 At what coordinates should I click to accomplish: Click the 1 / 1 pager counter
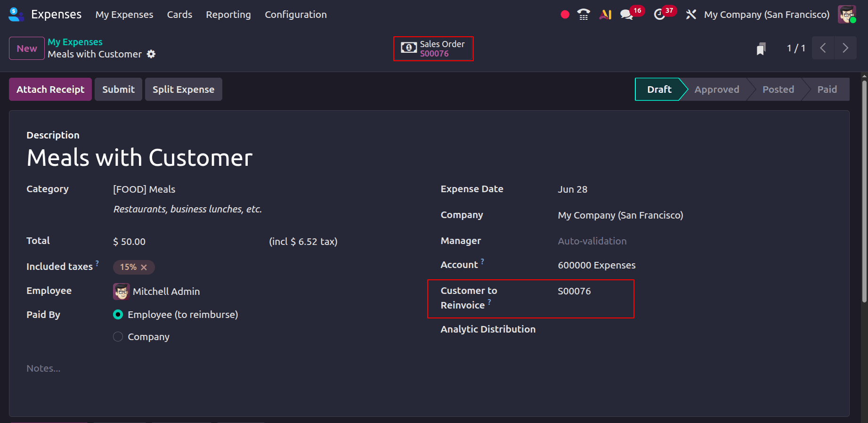click(796, 48)
